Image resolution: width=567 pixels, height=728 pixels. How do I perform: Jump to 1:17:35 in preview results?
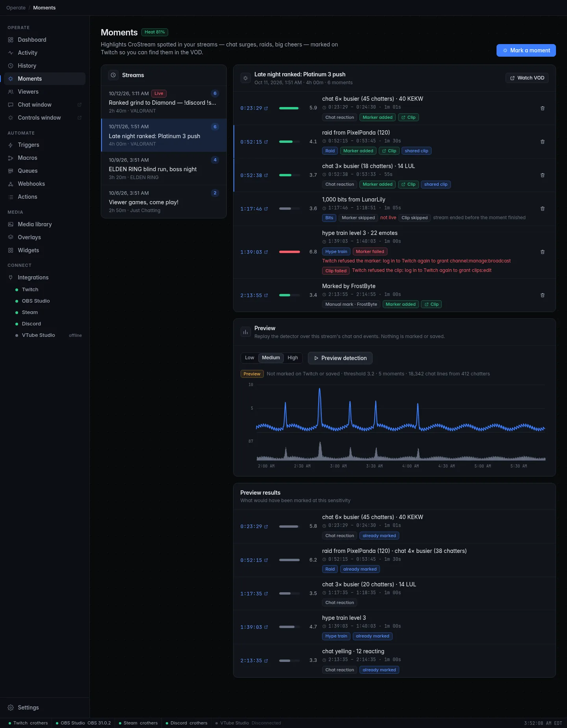coord(254,593)
